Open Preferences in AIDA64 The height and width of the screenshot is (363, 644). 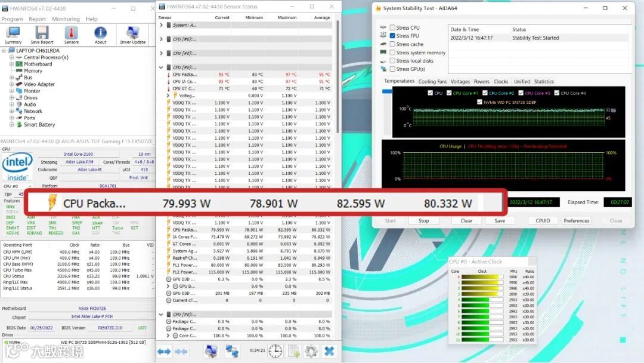576,221
